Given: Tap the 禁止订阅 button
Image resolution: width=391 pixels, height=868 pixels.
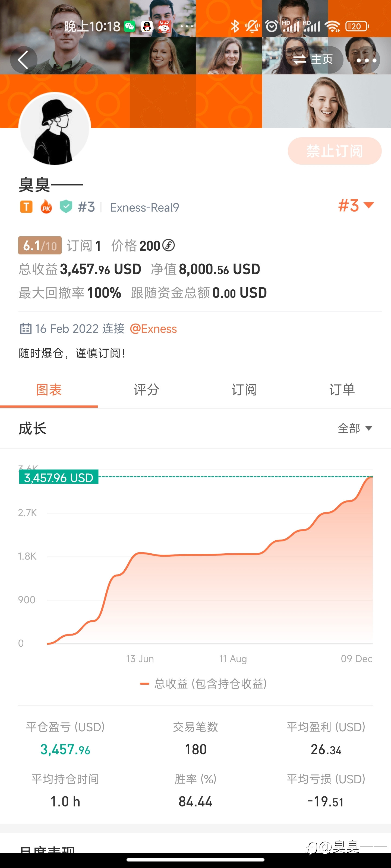Looking at the screenshot, I should click(334, 151).
